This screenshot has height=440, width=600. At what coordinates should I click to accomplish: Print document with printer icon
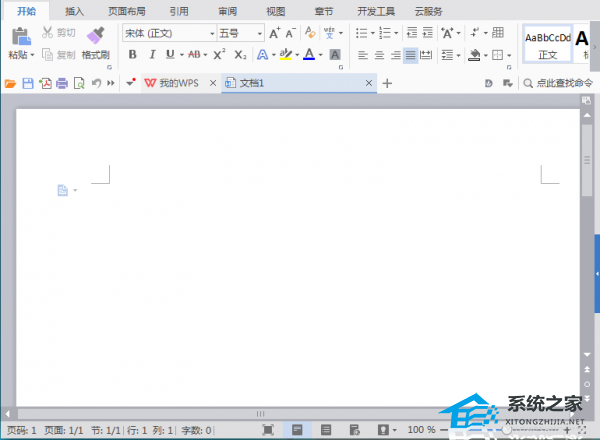click(62, 83)
